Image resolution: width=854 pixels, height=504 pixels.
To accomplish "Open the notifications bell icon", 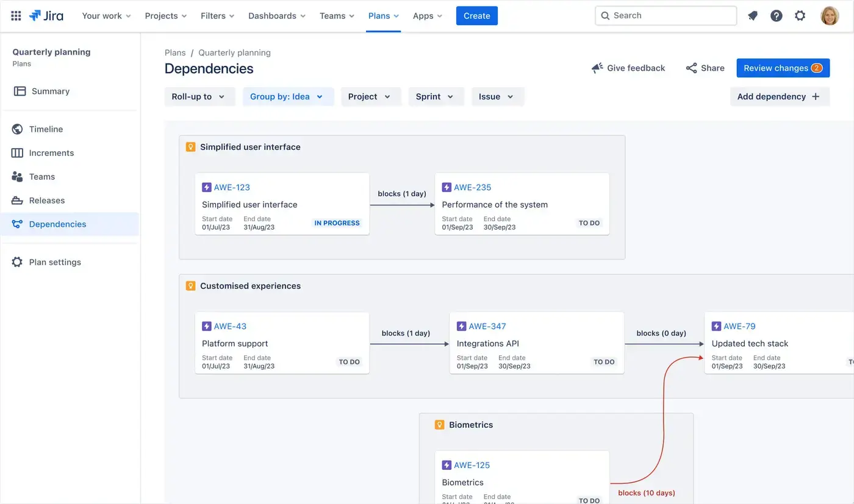I will click(x=753, y=16).
